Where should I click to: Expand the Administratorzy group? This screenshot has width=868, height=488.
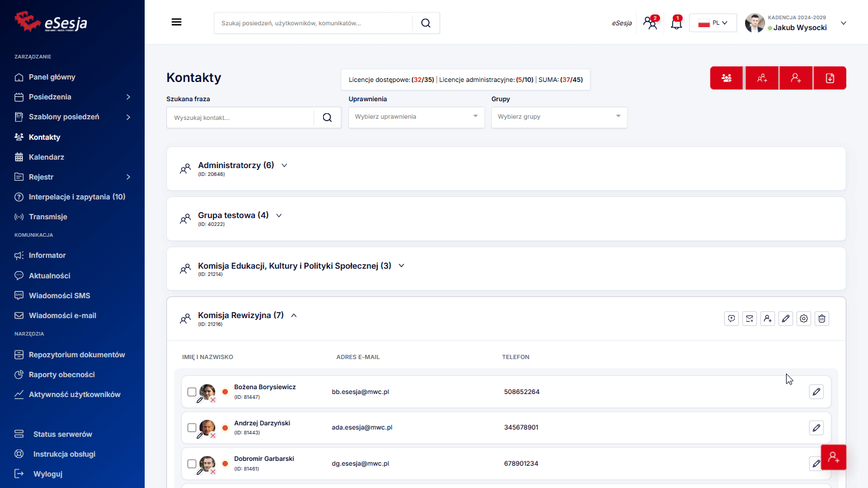285,166
